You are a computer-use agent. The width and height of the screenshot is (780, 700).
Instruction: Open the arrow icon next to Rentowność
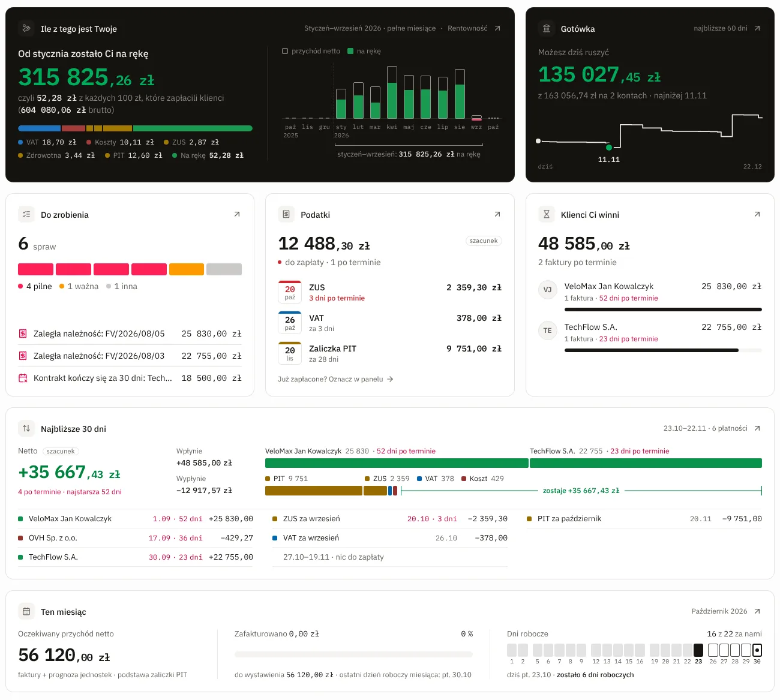point(497,28)
